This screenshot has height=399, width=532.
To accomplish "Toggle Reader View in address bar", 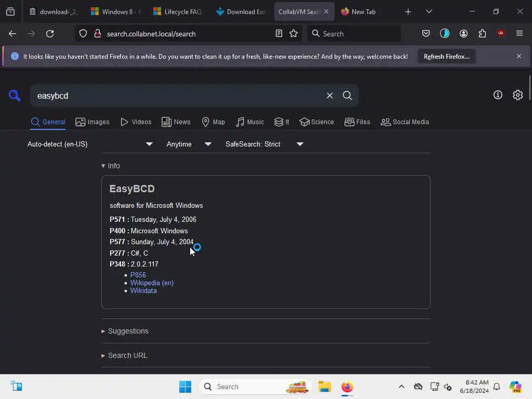I will point(278,33).
